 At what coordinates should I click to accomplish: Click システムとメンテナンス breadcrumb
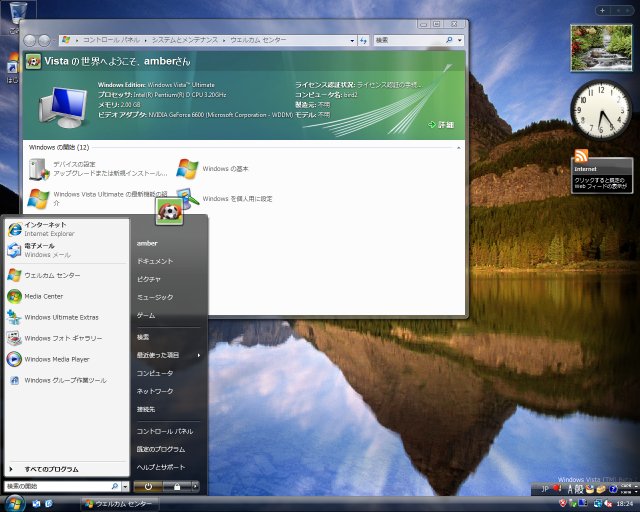(185, 40)
